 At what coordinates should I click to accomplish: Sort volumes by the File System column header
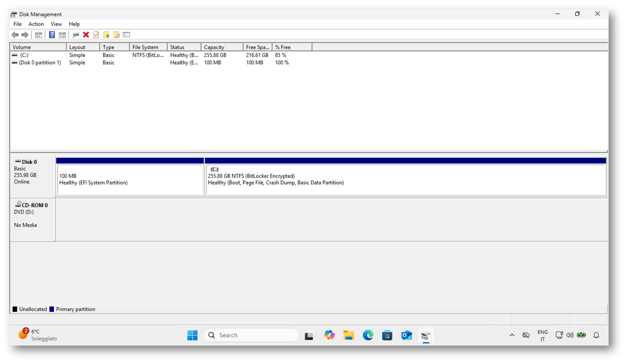tap(148, 47)
